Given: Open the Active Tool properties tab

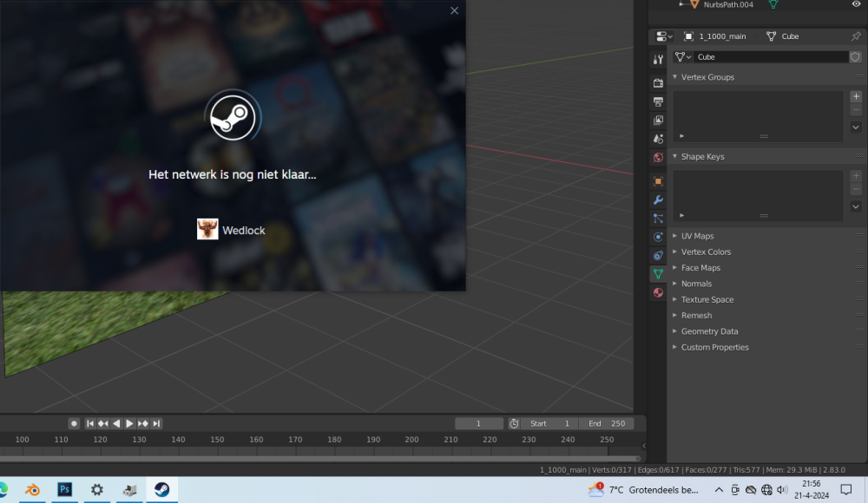Looking at the screenshot, I should point(658,60).
